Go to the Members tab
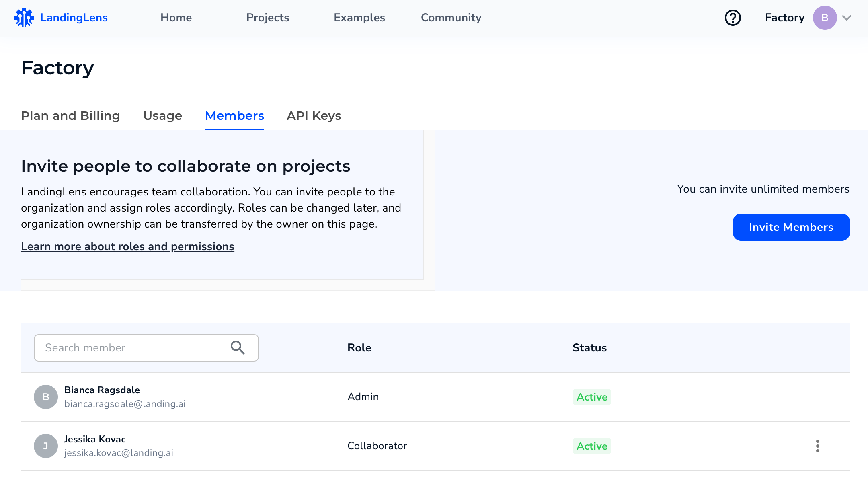Viewport: 868px width, 493px height. point(234,116)
